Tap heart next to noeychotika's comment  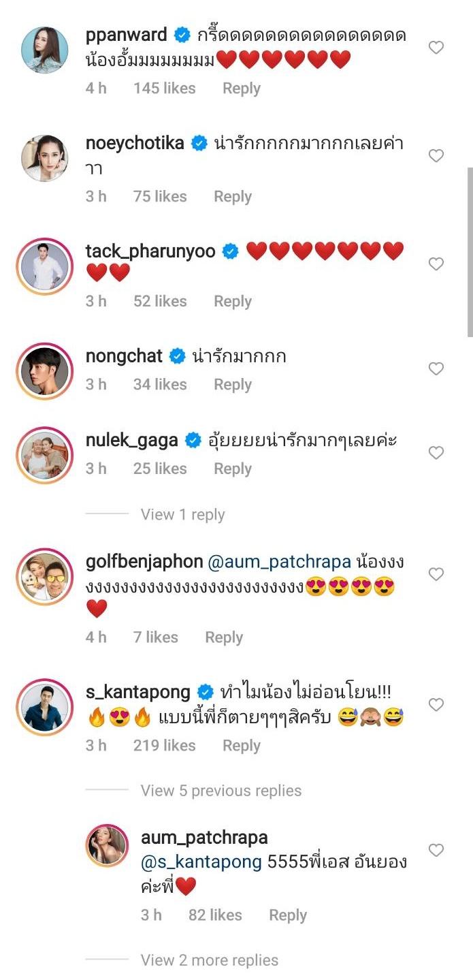point(436,156)
